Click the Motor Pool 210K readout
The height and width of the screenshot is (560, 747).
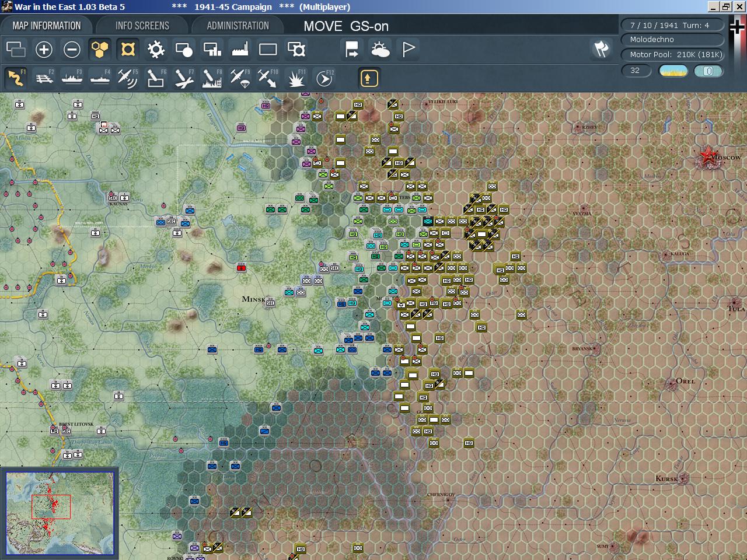(672, 55)
